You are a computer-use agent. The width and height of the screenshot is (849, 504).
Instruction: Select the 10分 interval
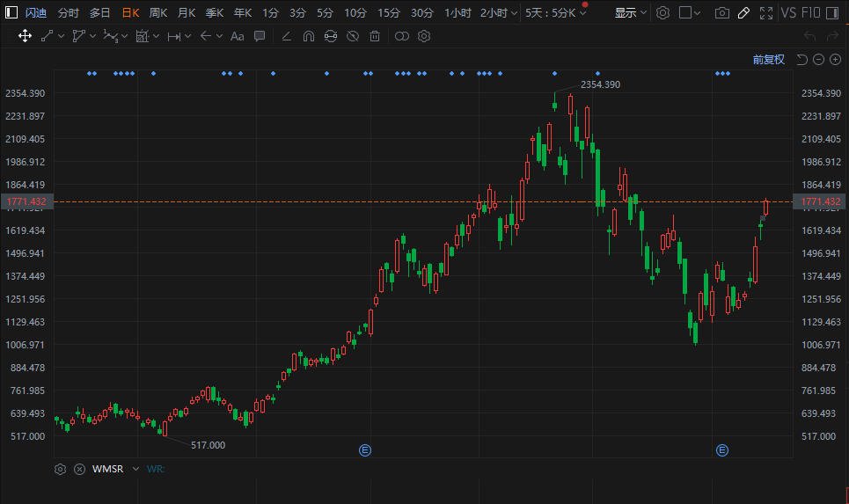[x=355, y=12]
